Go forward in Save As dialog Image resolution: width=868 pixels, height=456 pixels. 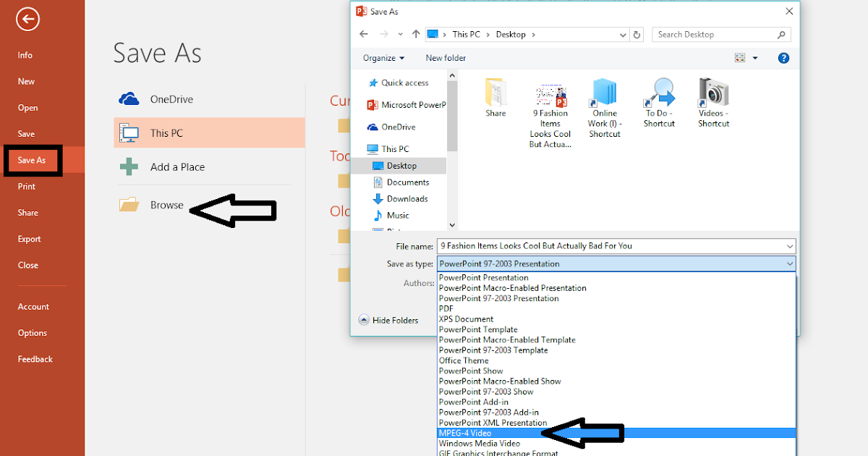click(386, 34)
